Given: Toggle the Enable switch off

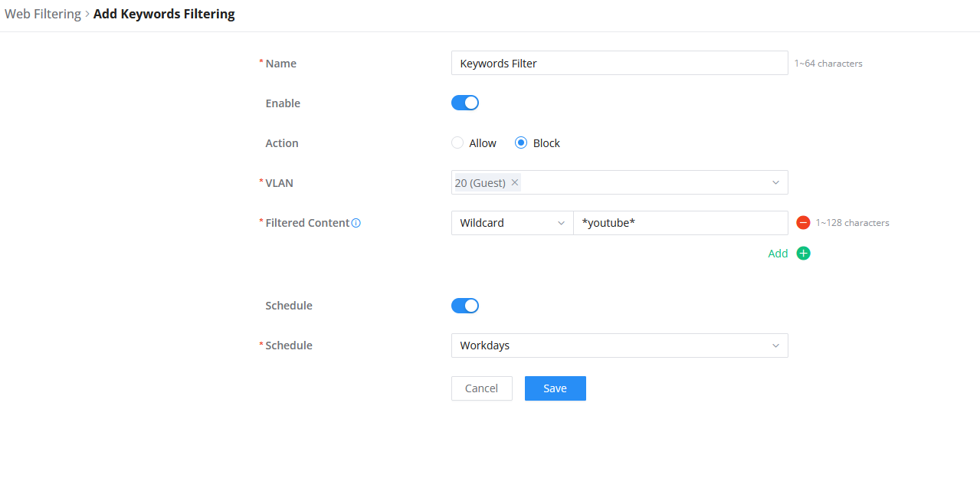Looking at the screenshot, I should pos(465,103).
